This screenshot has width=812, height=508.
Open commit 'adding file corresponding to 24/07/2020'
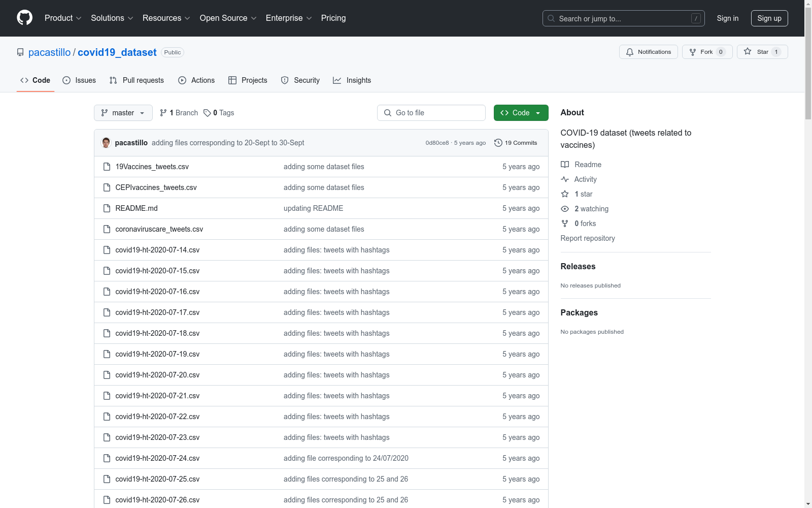pos(346,458)
